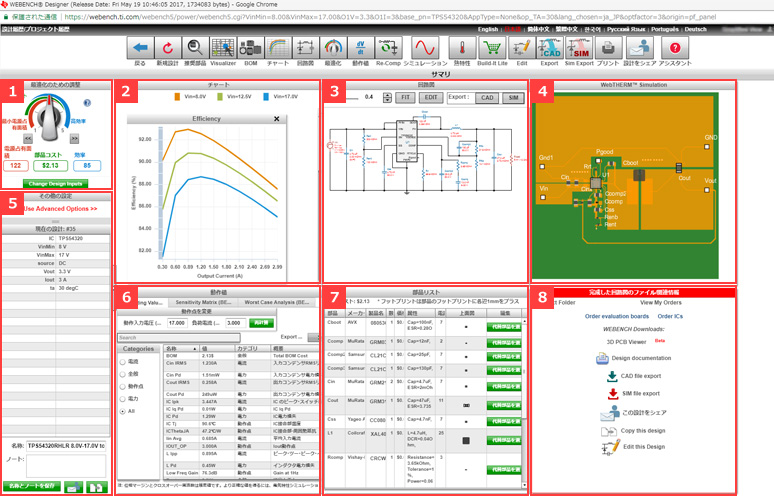Image resolution: width=774 pixels, height=496 pixels.
Task: Click Design documentation icon
Action: tap(602, 358)
